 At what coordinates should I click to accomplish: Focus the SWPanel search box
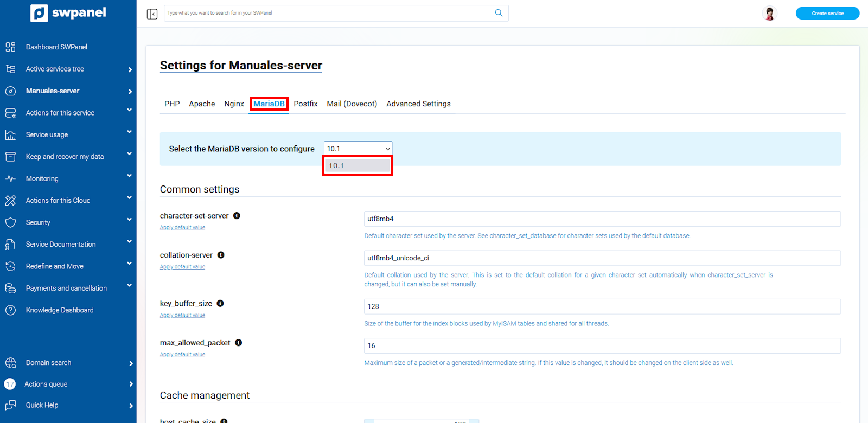pyautogui.click(x=328, y=13)
